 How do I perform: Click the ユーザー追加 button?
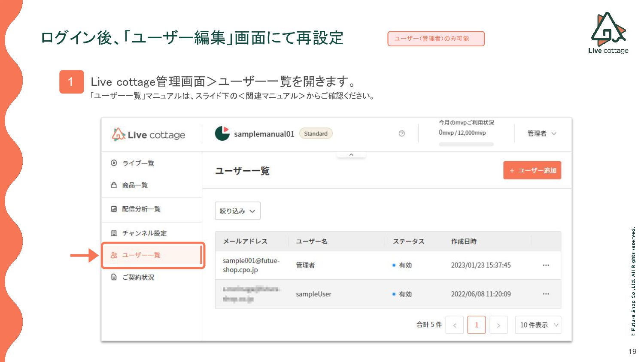click(x=532, y=170)
